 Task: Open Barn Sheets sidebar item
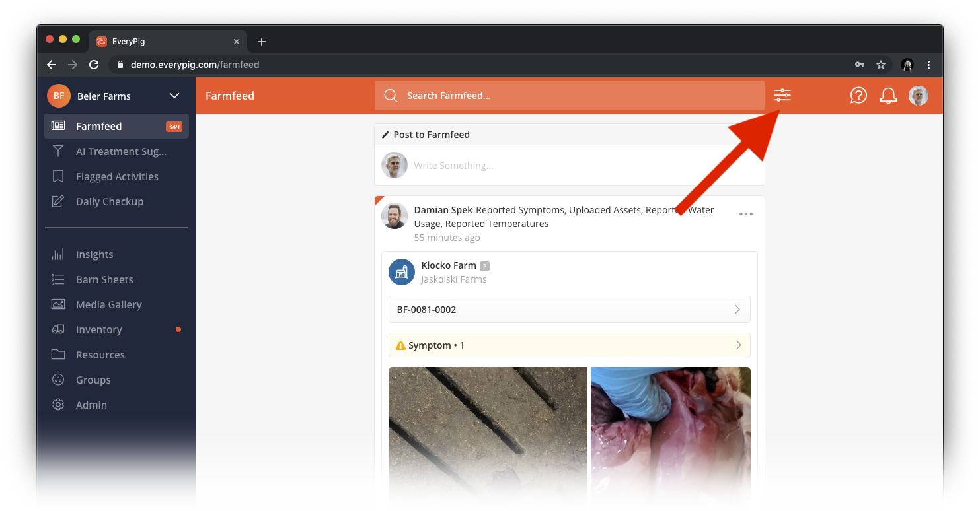pos(116,279)
